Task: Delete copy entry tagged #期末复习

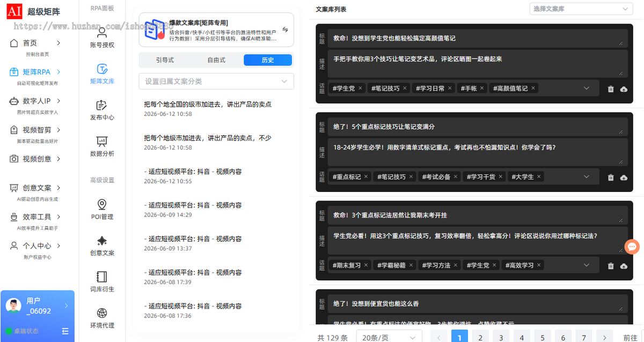Action: [611, 266]
